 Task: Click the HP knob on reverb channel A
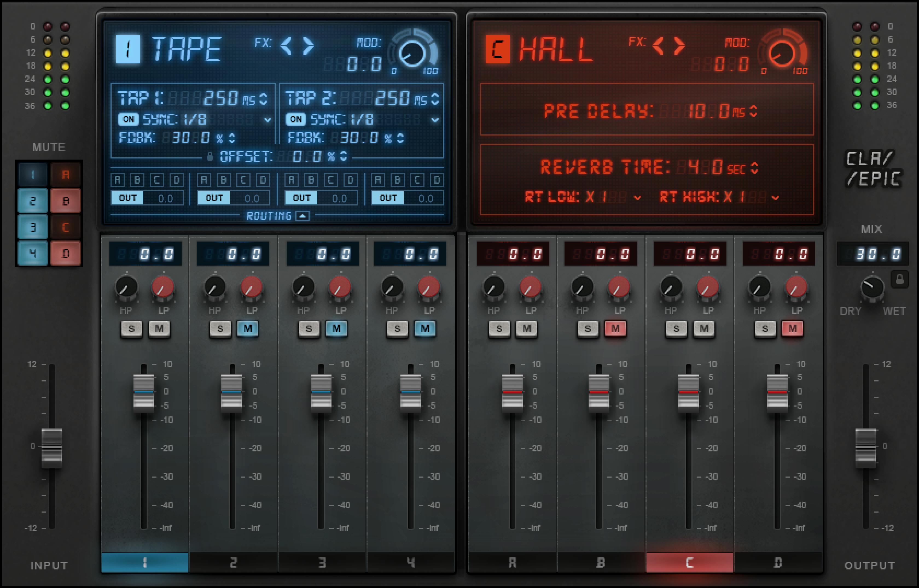(494, 287)
